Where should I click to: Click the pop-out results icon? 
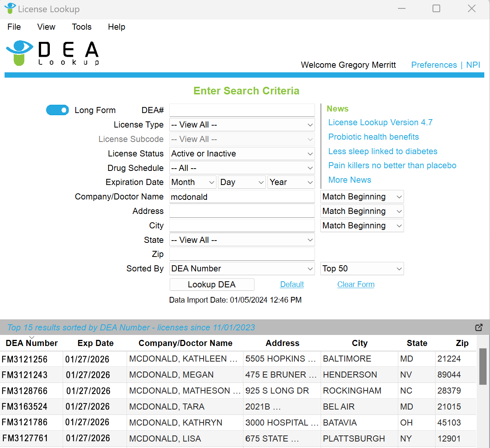point(479,327)
